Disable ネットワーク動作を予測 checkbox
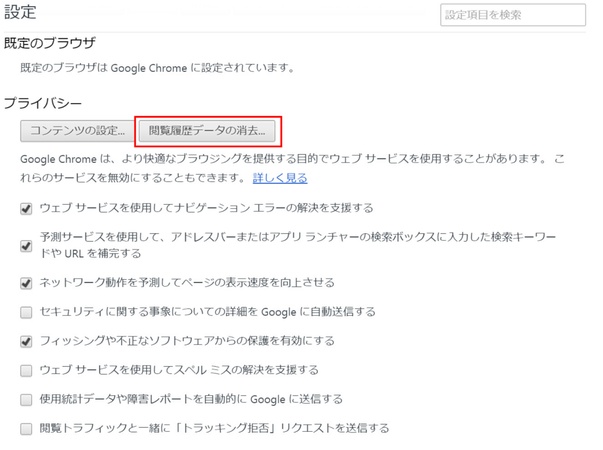This screenshot has width=603, height=450. 26,283
